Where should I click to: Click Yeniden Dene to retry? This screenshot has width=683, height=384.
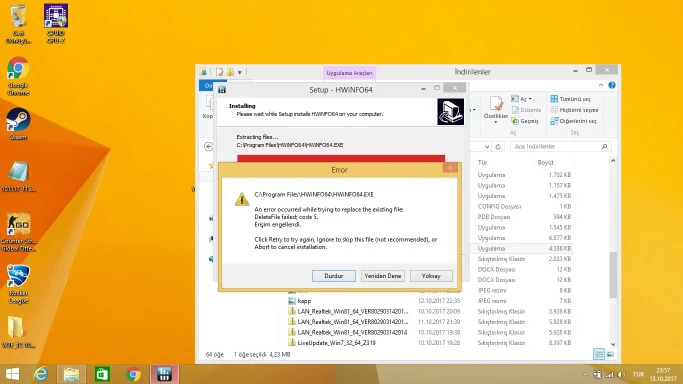pyautogui.click(x=382, y=276)
